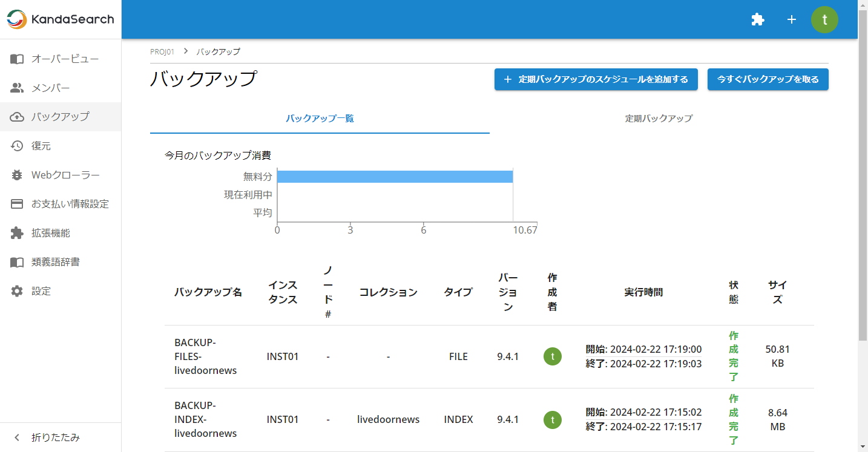Click the 設定 gear icon
The image size is (868, 452).
click(17, 291)
